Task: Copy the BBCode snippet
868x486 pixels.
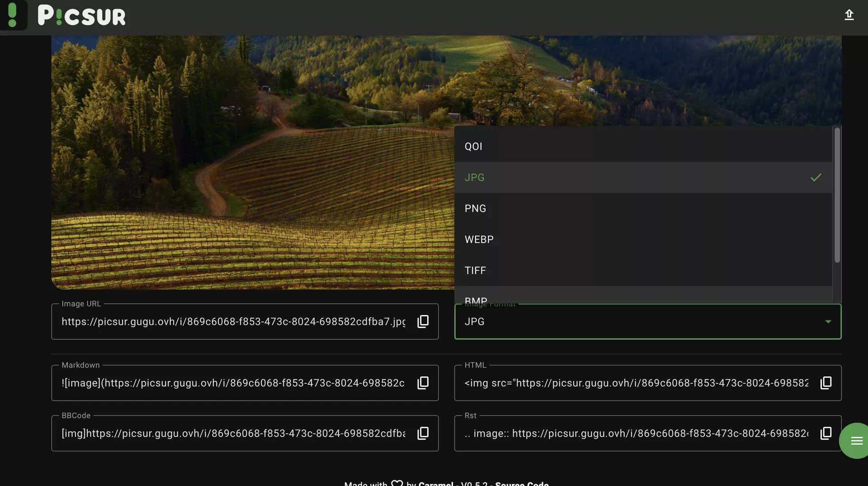Action: coord(423,433)
